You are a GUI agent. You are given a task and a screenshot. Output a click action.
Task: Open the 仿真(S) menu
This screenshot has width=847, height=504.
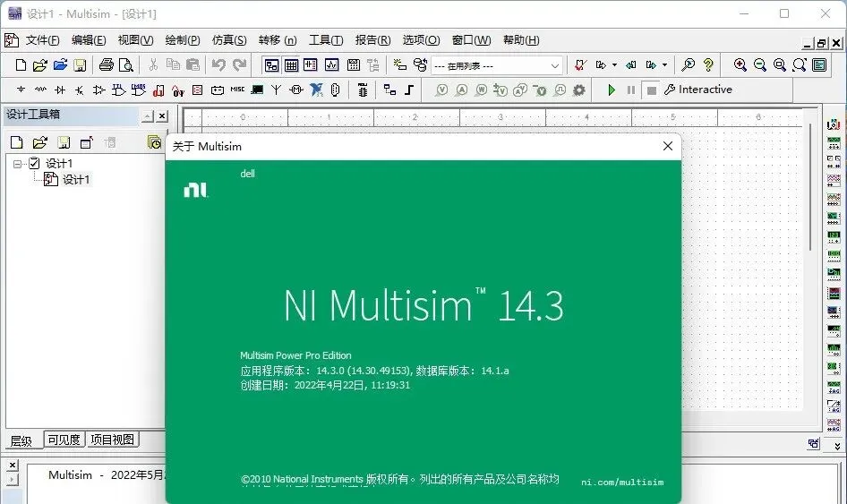(x=229, y=40)
